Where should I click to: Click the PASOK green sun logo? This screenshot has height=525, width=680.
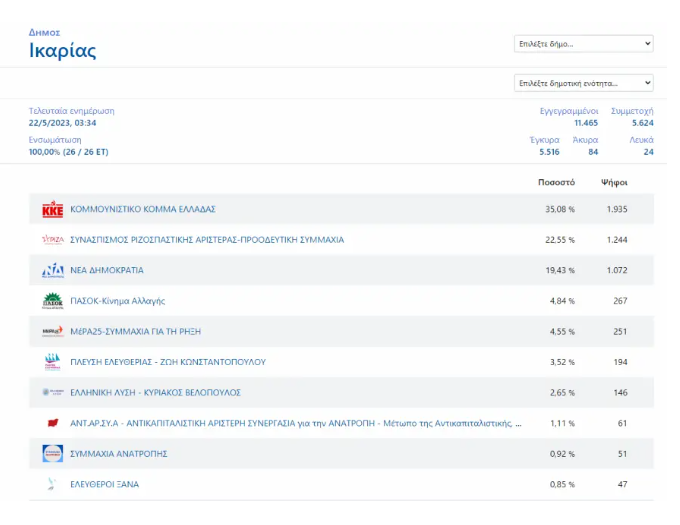52,301
